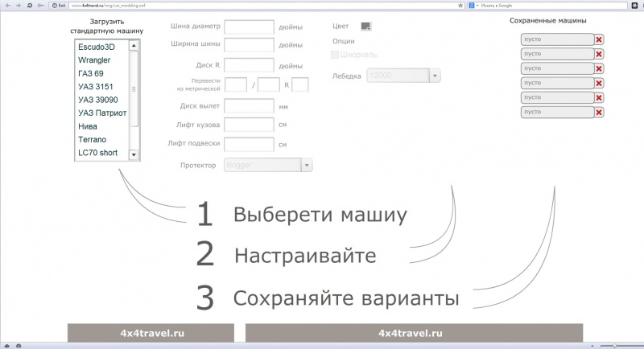Open the Протектор dropdown

click(306, 165)
